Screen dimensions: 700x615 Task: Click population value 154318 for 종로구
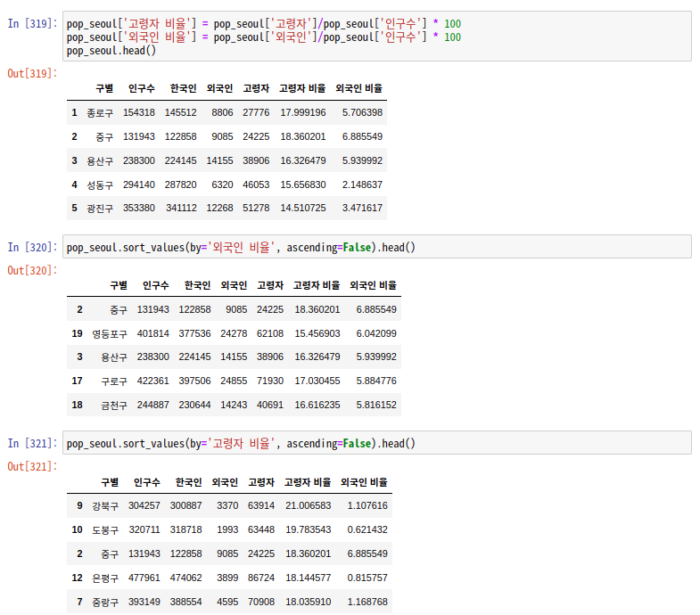139,112
